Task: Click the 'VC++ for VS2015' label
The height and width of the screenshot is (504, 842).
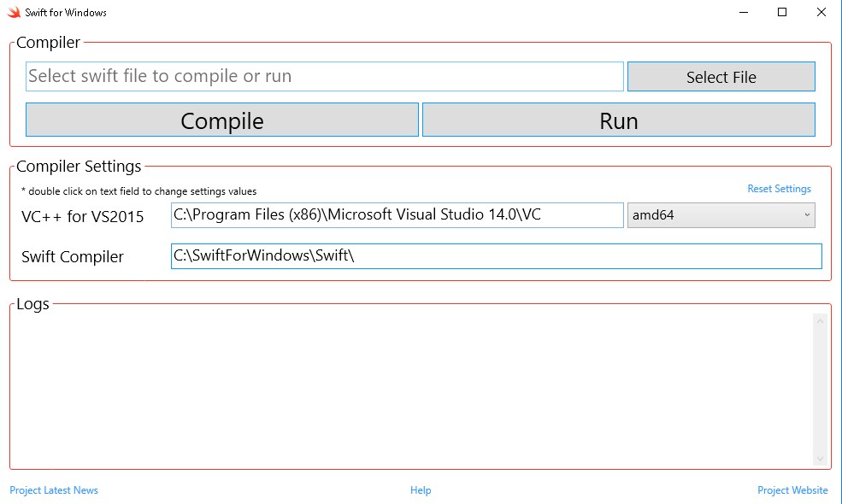Action: coord(83,217)
